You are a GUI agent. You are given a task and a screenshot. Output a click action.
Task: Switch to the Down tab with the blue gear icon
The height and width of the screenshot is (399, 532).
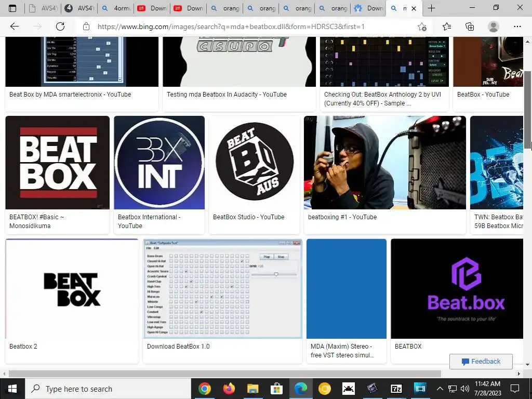pos(368,8)
